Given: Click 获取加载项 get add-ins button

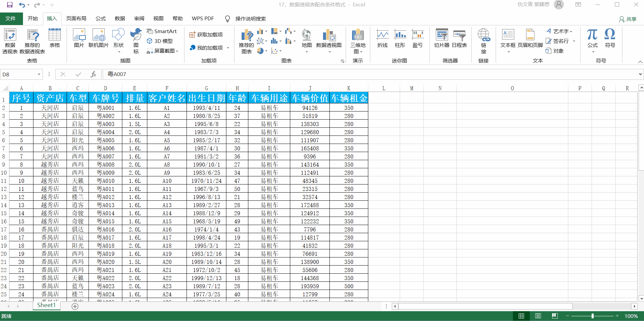Looking at the screenshot, I should 206,34.
